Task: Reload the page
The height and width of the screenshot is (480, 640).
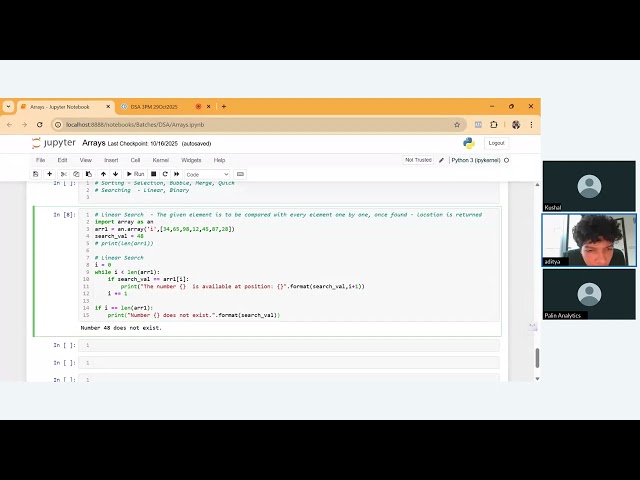Action: pyautogui.click(x=40, y=124)
